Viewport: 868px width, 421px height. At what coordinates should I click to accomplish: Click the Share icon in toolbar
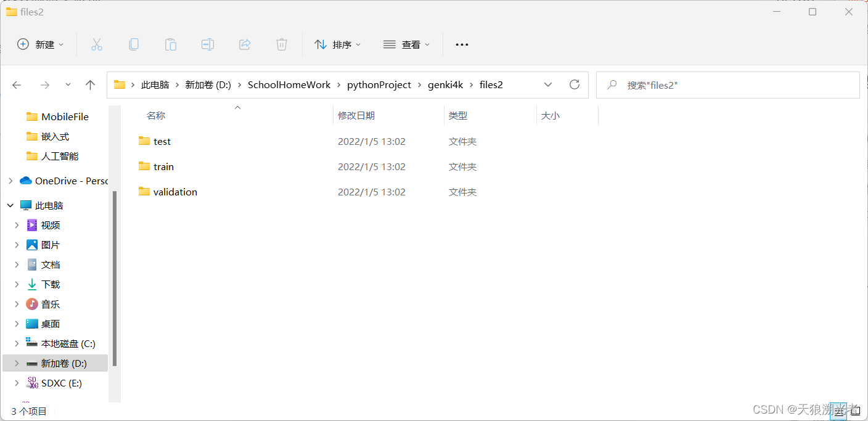point(245,44)
